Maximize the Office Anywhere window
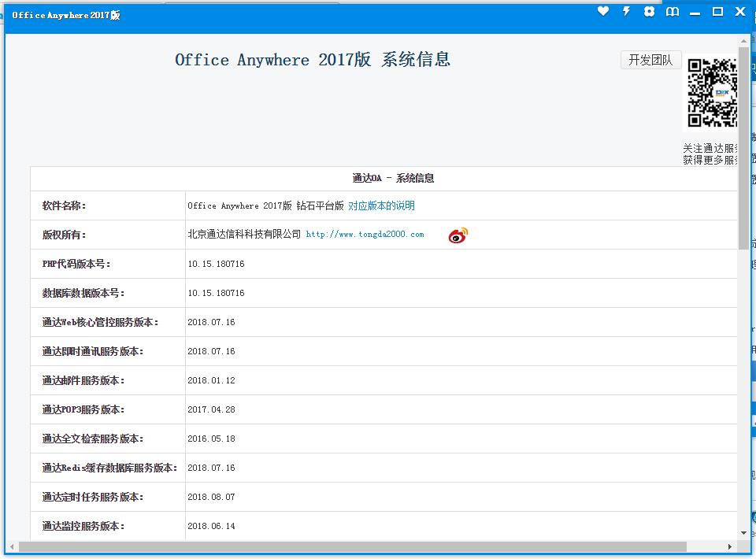Screen dimensions: 756x559 point(717,12)
